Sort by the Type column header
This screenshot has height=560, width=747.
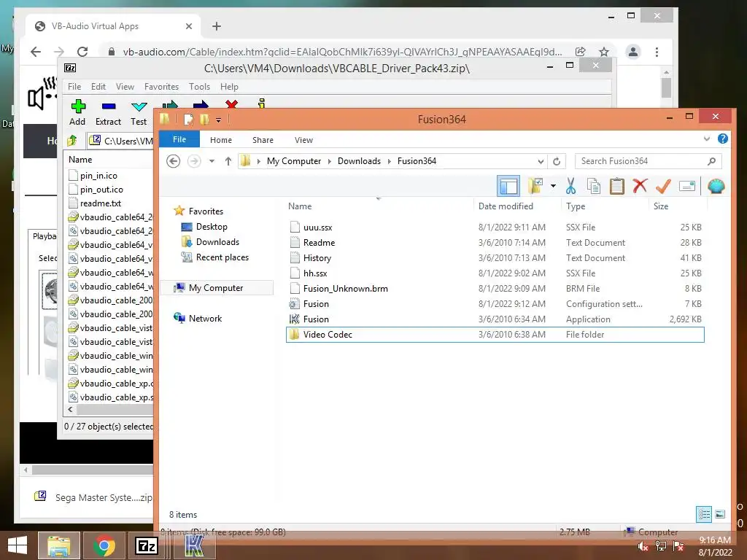tap(576, 206)
